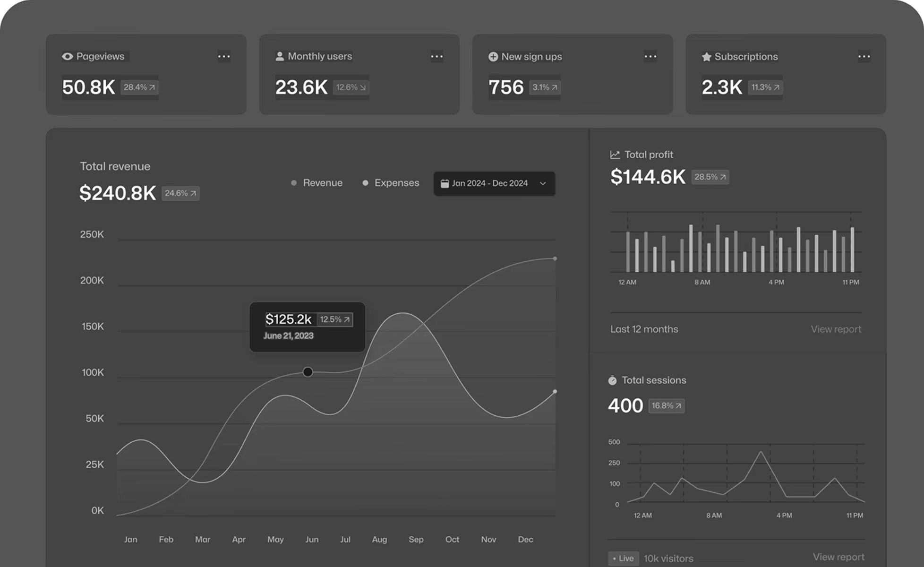Viewport: 924px width, 567px height.
Task: Open the New sign ups card three-dot menu
Action: coord(650,57)
